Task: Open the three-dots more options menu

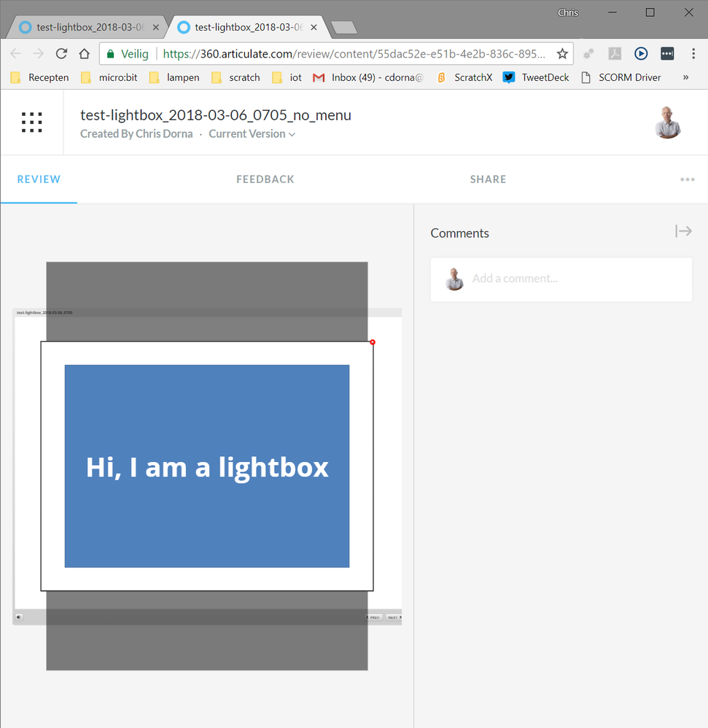Action: click(687, 179)
